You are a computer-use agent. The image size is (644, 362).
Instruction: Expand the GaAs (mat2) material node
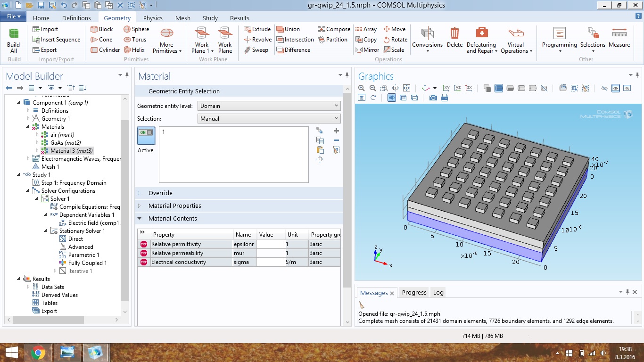point(37,143)
